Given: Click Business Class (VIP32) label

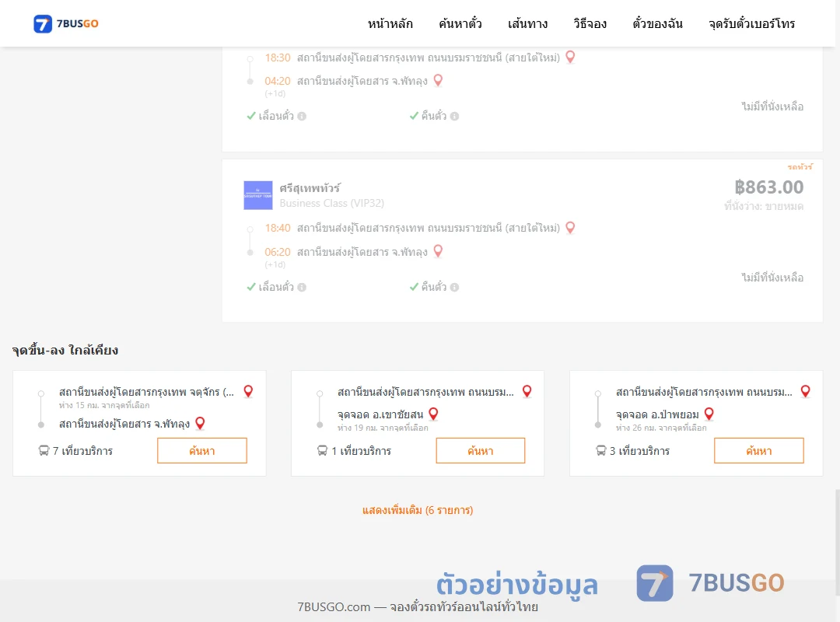Looking at the screenshot, I should [331, 203].
